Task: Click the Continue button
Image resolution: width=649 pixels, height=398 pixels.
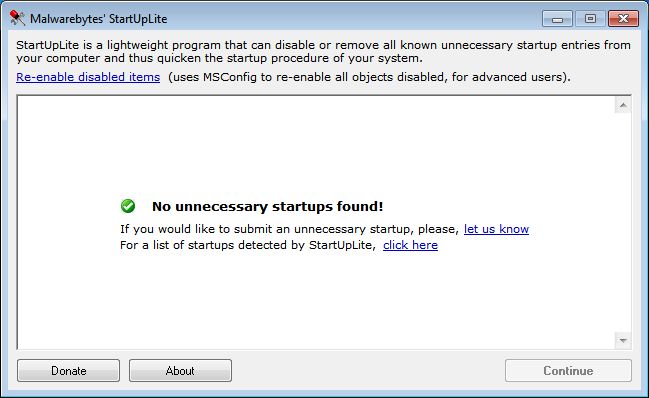Action: click(x=568, y=370)
